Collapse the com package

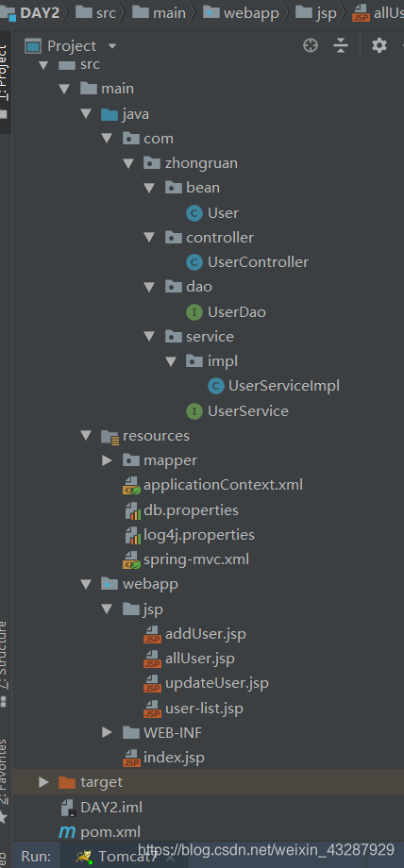(107, 139)
